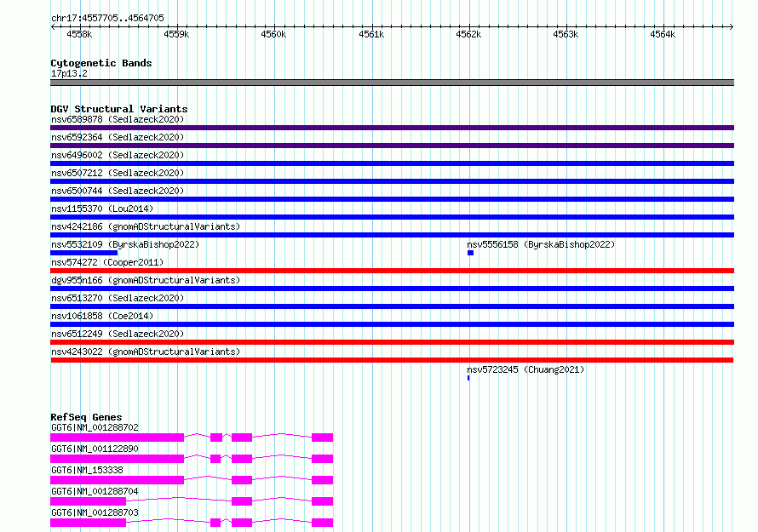Click the gene model below GGT6|NM_001122890
The image size is (758, 532).
coord(192,459)
